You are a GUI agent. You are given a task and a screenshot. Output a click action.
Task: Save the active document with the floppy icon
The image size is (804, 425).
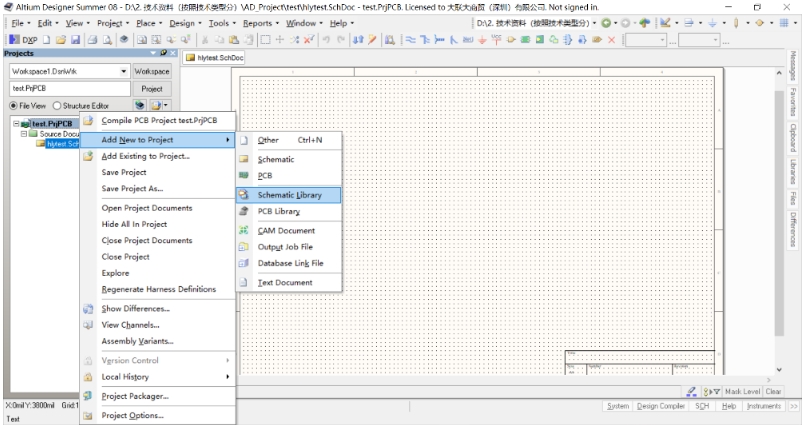[x=75, y=39]
